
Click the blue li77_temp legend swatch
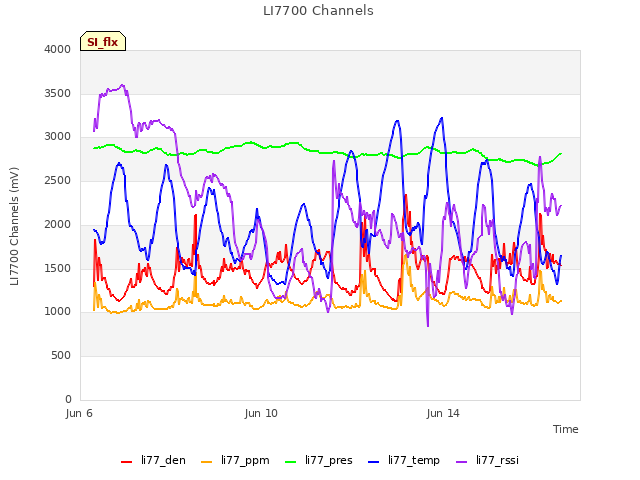click(x=373, y=462)
